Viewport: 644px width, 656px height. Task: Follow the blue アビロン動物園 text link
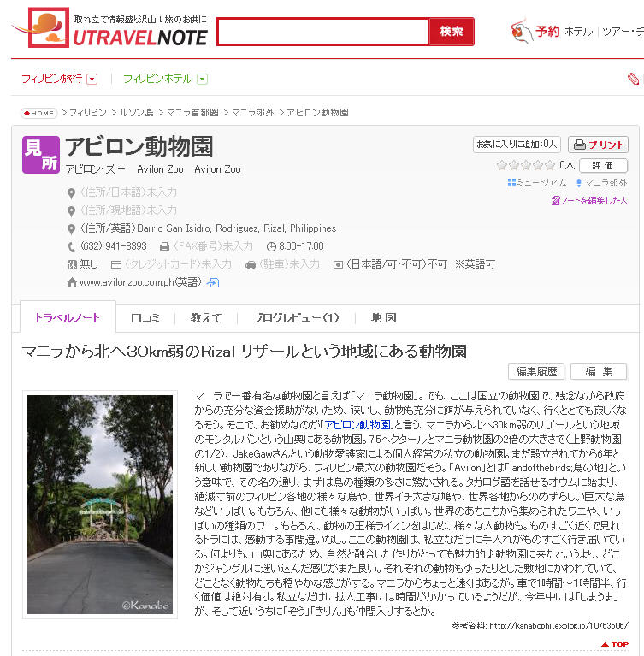pyautogui.click(x=357, y=425)
